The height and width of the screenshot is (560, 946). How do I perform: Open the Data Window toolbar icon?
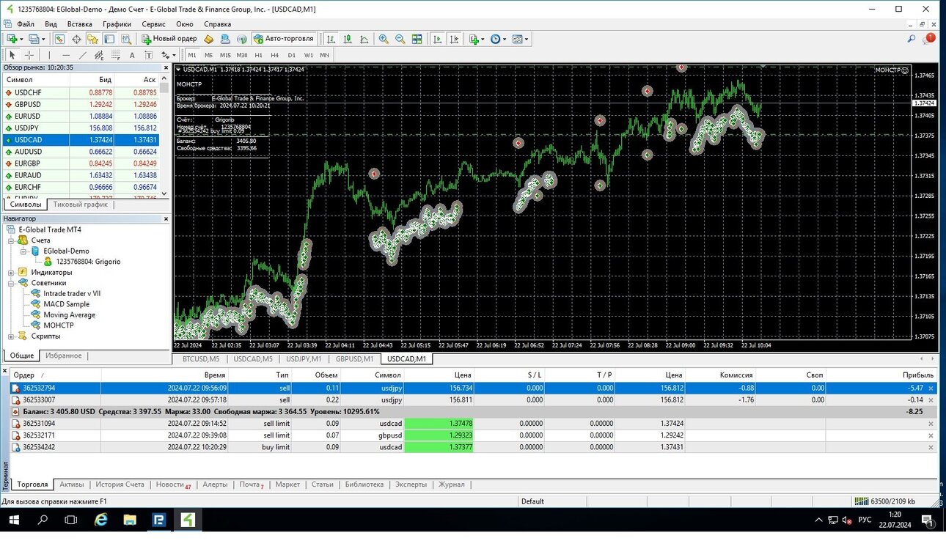(x=76, y=39)
